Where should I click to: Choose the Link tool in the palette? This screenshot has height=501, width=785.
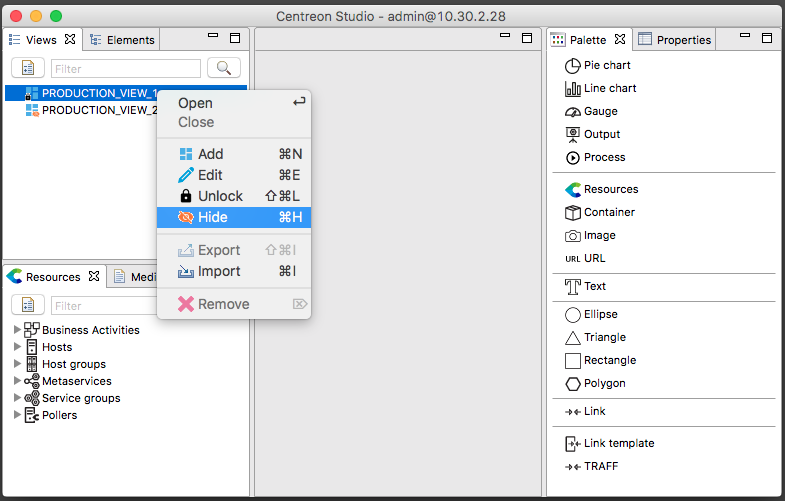point(585,412)
